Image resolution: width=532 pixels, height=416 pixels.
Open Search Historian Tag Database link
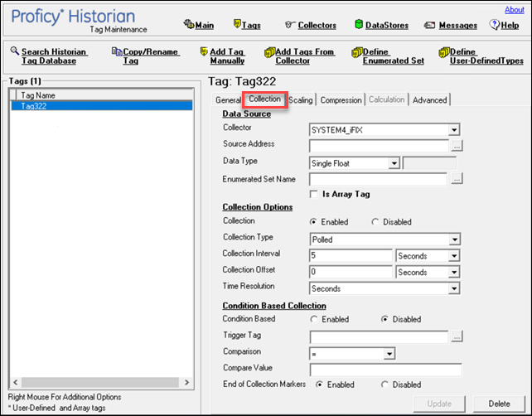(x=54, y=56)
